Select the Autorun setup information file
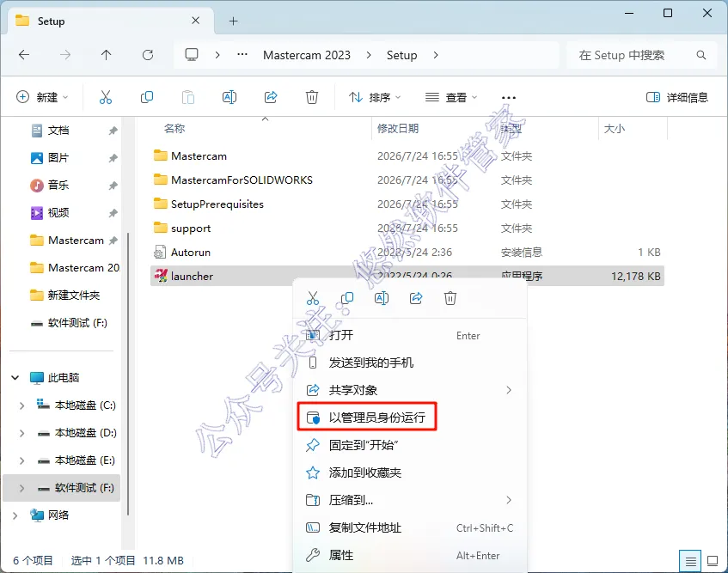728x573 pixels. point(407,253)
